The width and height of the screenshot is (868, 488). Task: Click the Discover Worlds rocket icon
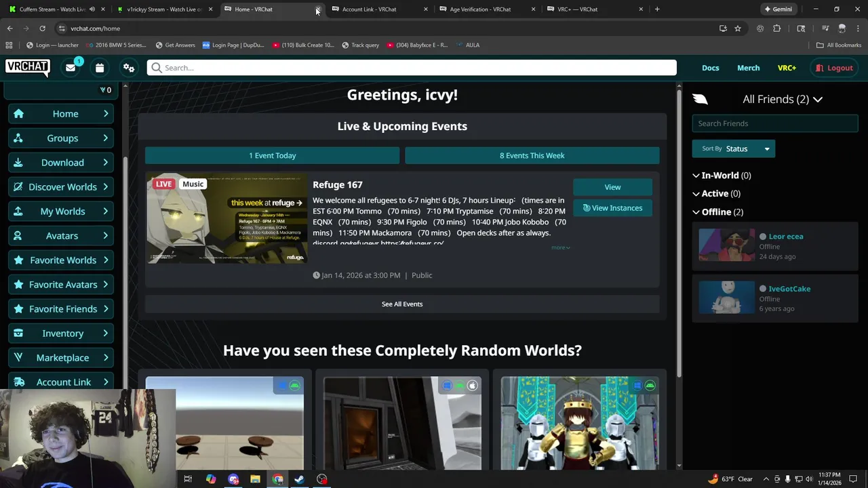point(18,187)
